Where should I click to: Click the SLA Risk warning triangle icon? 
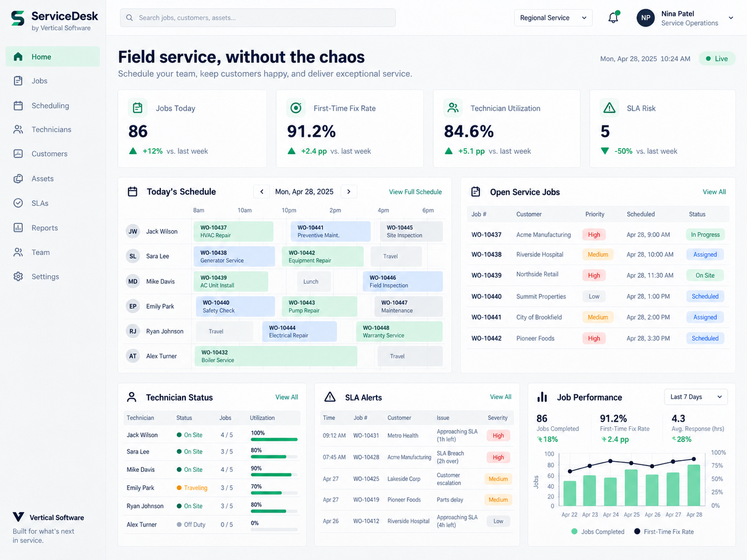point(609,108)
